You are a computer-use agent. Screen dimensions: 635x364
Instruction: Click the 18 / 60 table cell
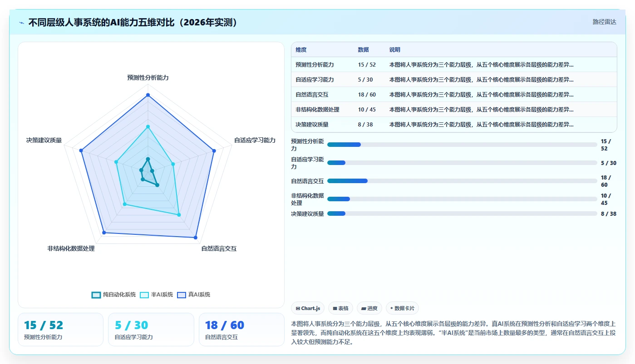click(x=367, y=95)
